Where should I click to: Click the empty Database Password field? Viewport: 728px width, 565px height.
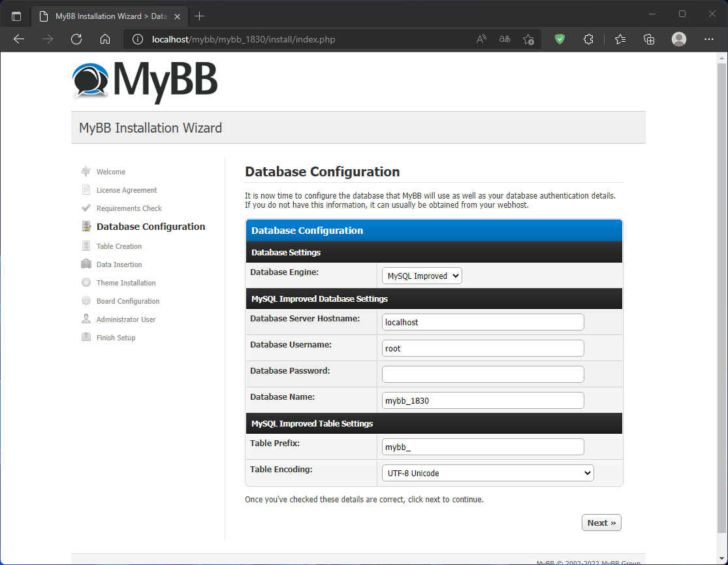pos(483,374)
